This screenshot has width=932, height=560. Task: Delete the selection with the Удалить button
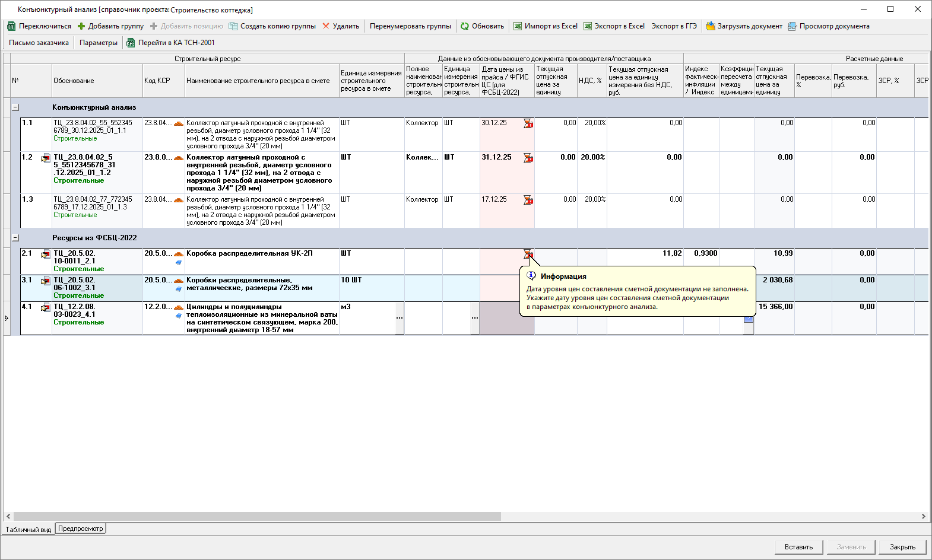pos(341,26)
